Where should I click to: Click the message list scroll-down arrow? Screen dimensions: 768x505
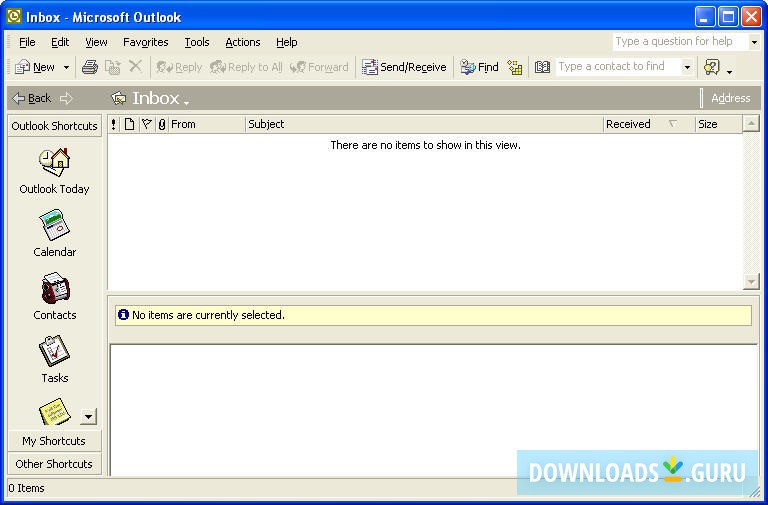click(751, 281)
